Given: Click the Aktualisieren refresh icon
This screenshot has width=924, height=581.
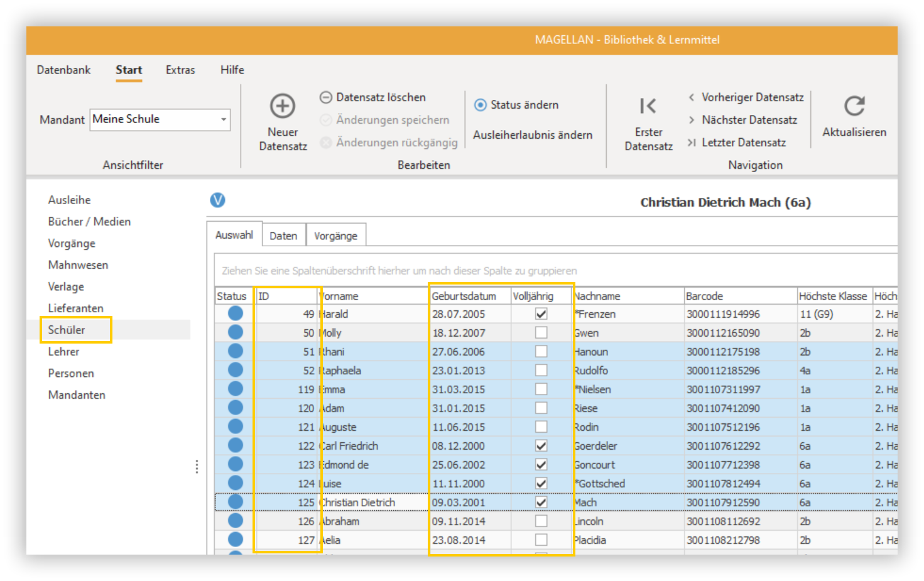Looking at the screenshot, I should tap(854, 106).
